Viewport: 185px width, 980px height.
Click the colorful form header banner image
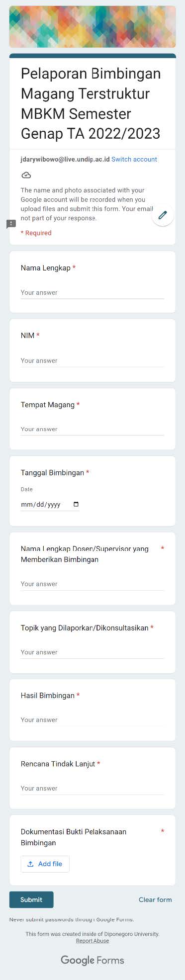coord(92,26)
